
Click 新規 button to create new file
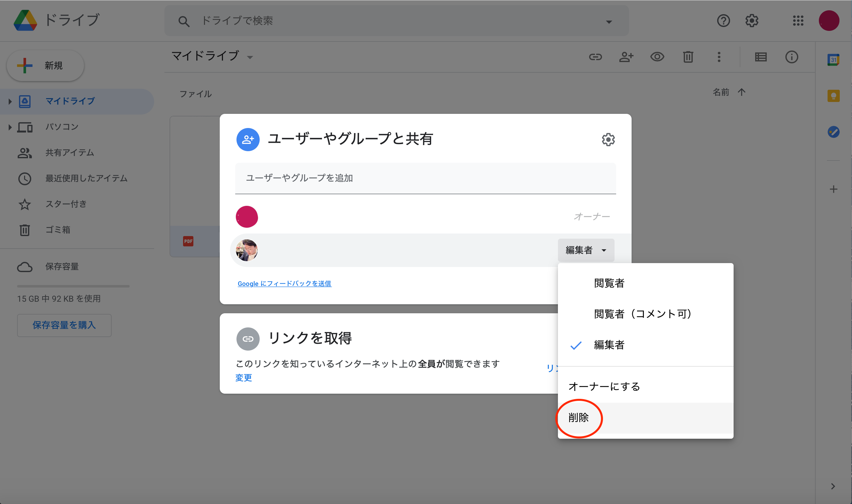click(x=45, y=66)
